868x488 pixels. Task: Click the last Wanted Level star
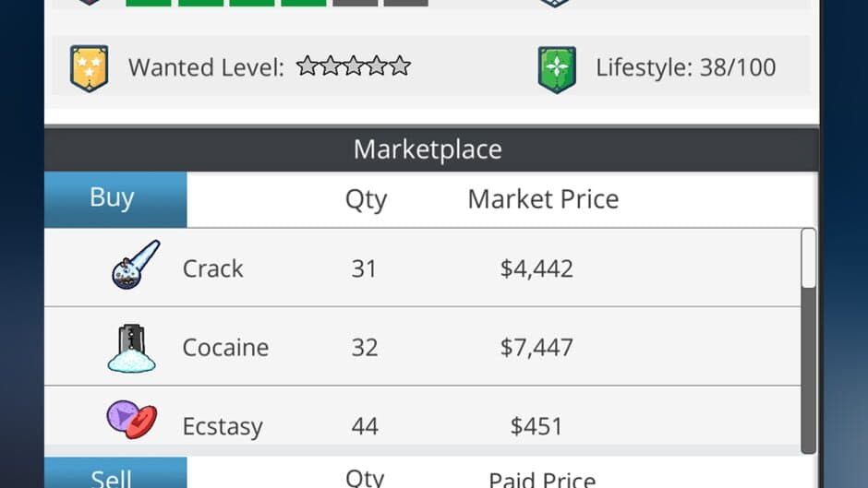[x=400, y=66]
